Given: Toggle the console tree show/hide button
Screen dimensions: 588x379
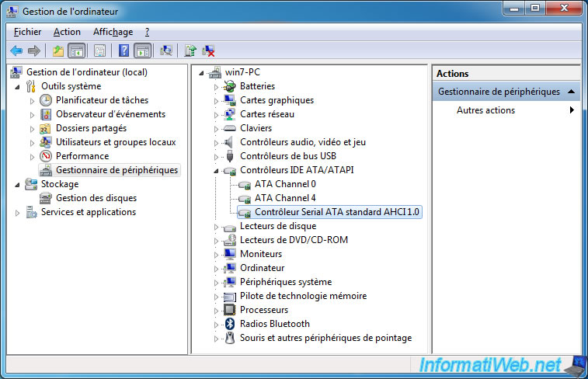Looking at the screenshot, I should 77,51.
